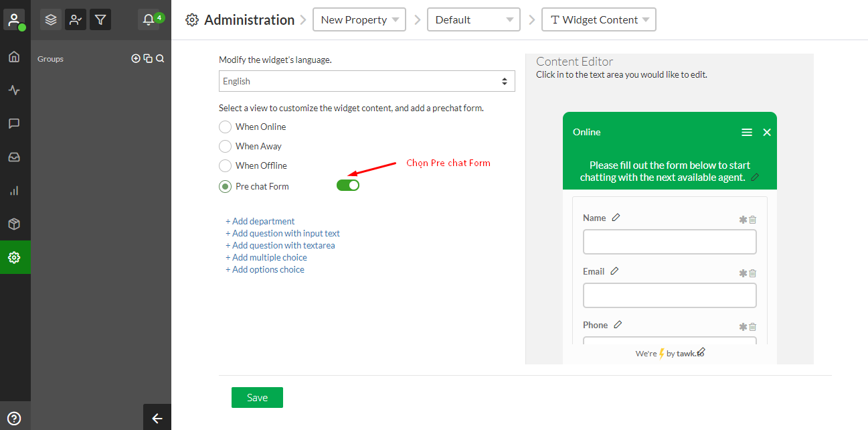Select the Pre chat Form radio button

coord(226,186)
